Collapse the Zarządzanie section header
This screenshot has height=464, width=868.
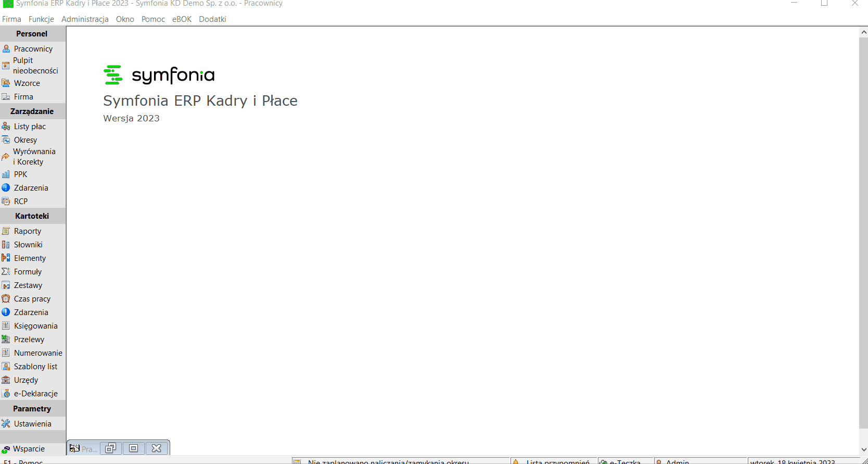click(33, 111)
